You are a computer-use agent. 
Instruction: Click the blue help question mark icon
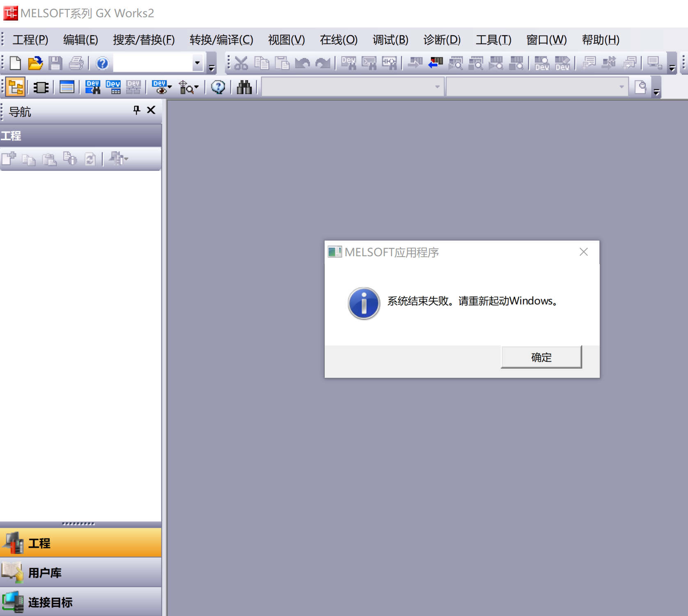pos(102,63)
